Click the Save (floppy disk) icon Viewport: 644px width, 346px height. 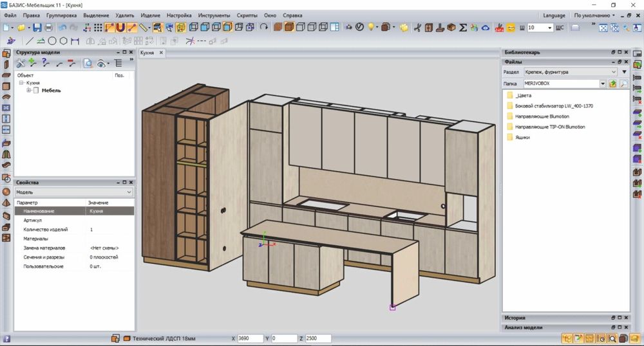point(37,28)
